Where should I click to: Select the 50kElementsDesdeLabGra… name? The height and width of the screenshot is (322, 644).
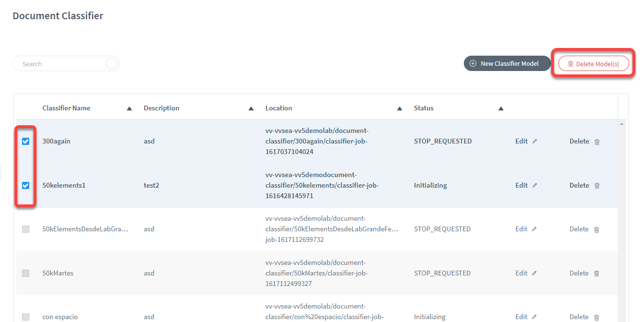point(85,229)
